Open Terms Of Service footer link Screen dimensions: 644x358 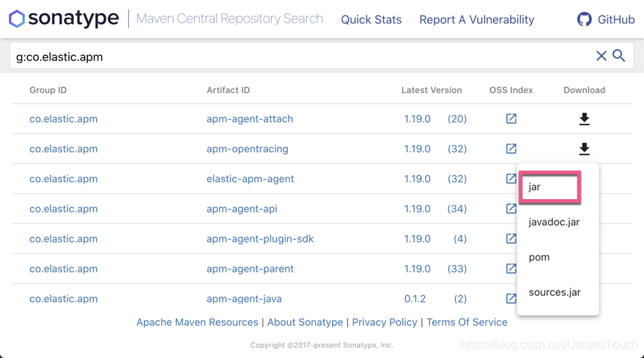tap(467, 322)
